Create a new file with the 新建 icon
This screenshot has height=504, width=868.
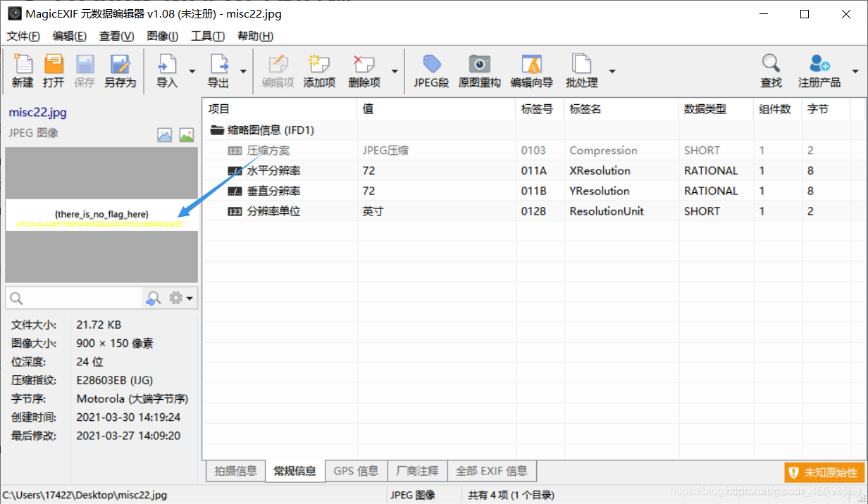[22, 70]
